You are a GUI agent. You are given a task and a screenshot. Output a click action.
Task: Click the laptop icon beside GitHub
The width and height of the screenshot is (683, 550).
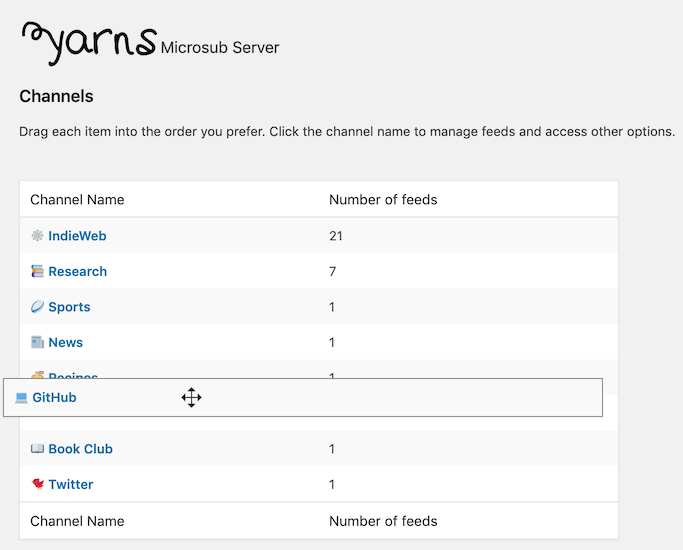click(21, 398)
